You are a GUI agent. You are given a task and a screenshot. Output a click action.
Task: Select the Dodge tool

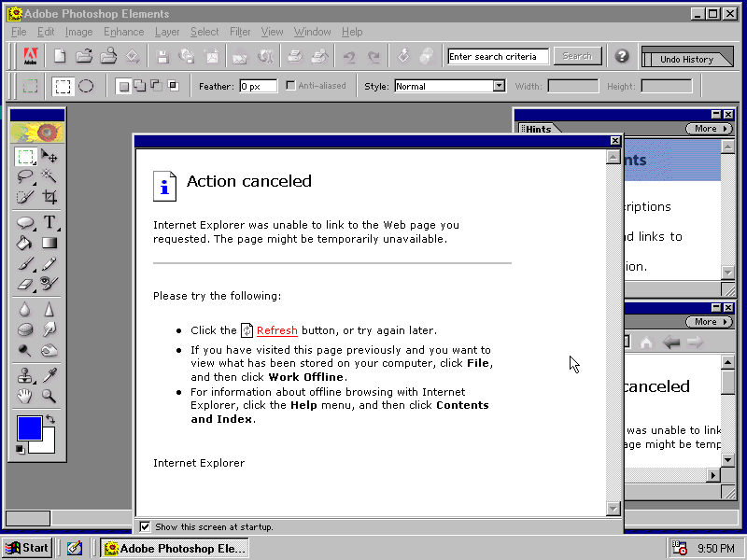[25, 351]
